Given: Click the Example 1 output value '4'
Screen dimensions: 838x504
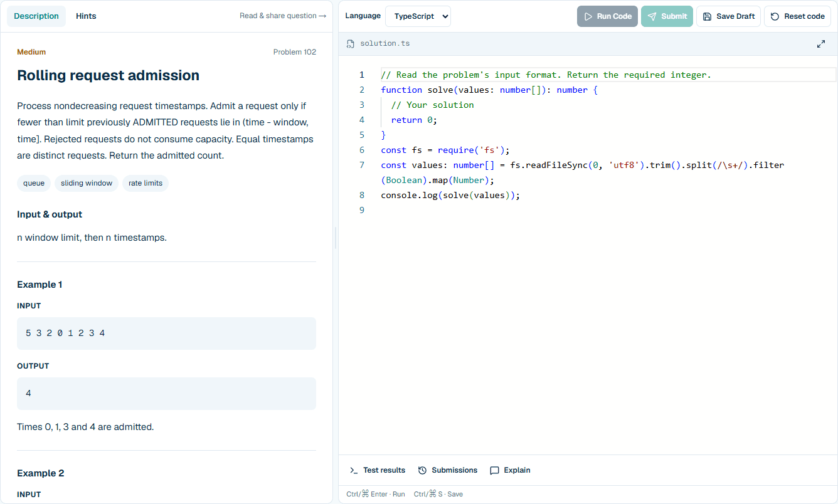Looking at the screenshot, I should tap(29, 394).
